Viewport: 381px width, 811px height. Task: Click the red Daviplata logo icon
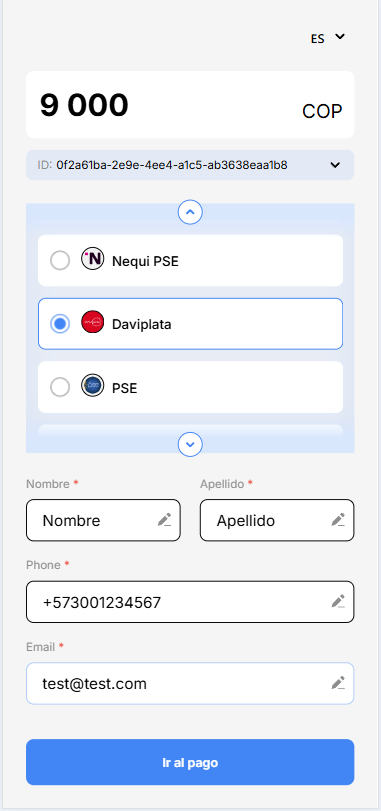click(93, 323)
